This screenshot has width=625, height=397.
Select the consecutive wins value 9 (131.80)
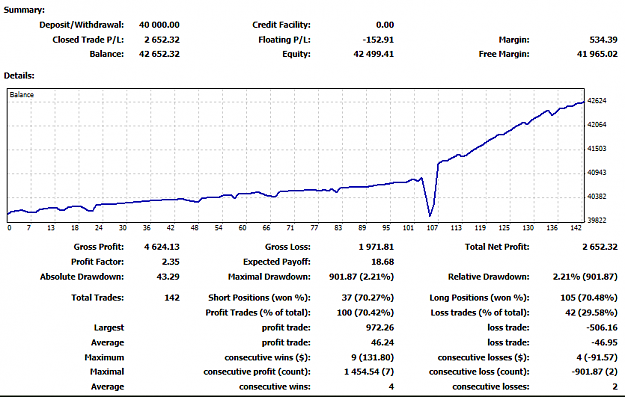click(x=372, y=357)
